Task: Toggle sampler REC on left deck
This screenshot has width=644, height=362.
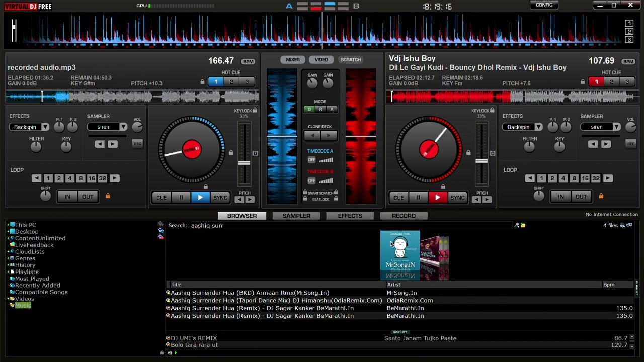Action: (x=137, y=144)
